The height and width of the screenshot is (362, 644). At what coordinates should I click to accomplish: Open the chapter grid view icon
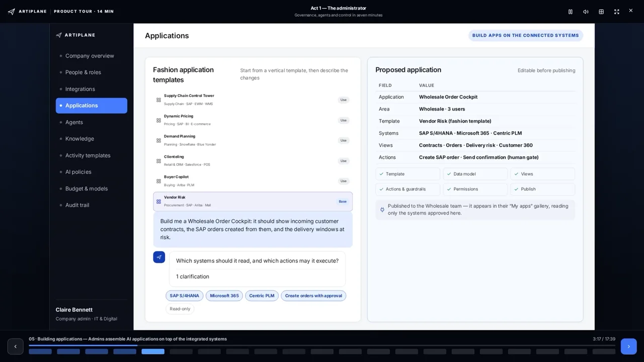(x=601, y=12)
